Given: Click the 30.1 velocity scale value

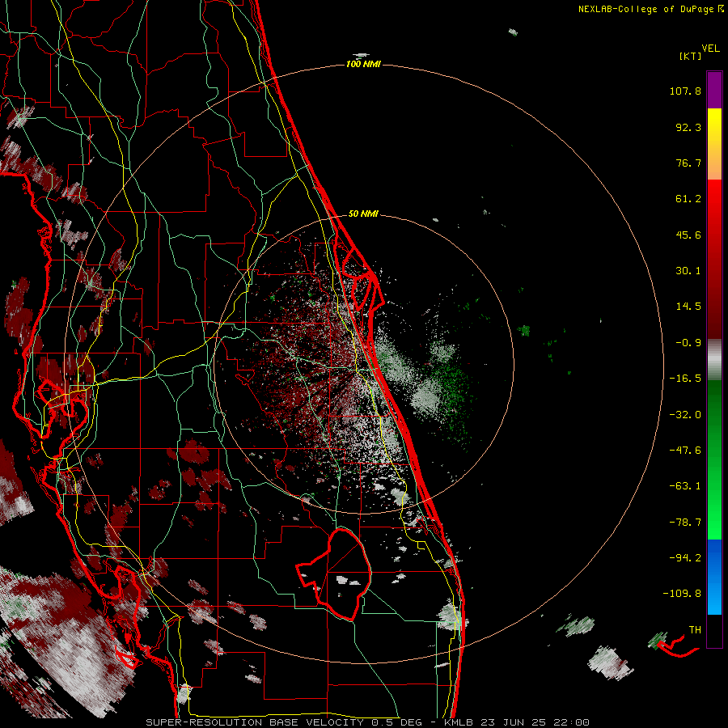Looking at the screenshot, I should 688,271.
